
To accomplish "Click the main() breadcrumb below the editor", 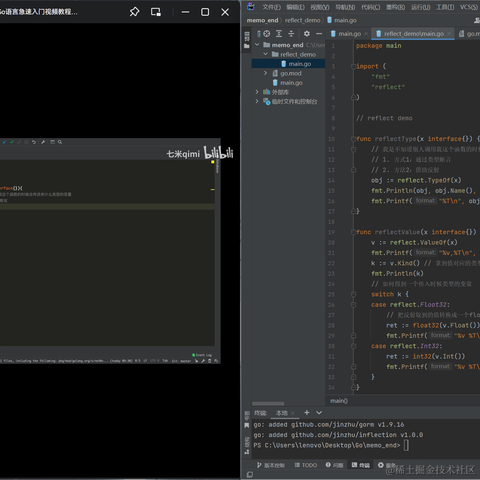I will click(339, 401).
